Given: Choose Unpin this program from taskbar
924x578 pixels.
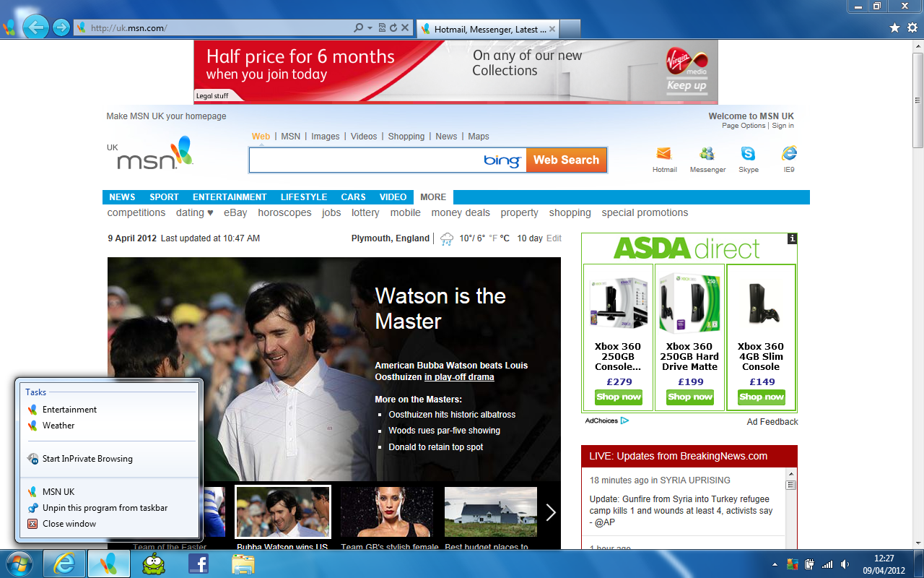Looking at the screenshot, I should (x=108, y=508).
